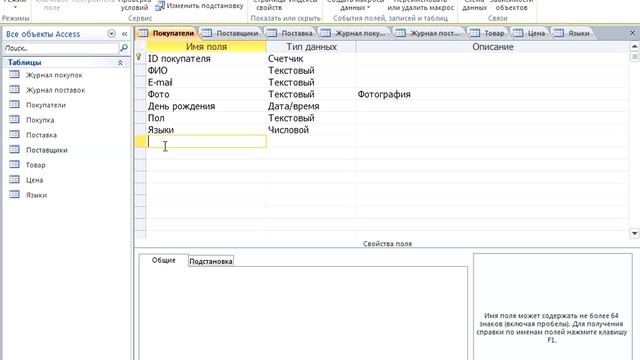Click the Числовой data type cell

[311, 130]
